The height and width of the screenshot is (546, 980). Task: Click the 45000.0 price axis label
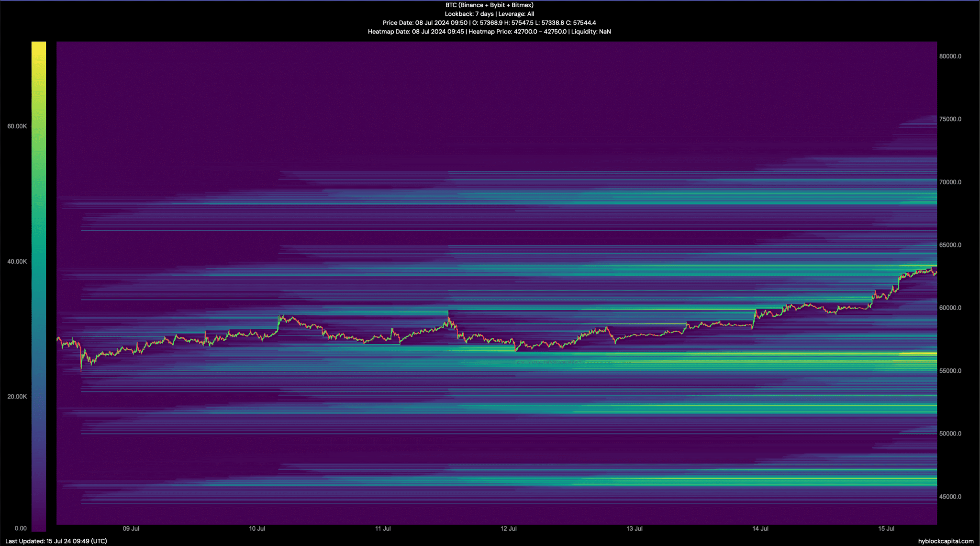coord(950,497)
